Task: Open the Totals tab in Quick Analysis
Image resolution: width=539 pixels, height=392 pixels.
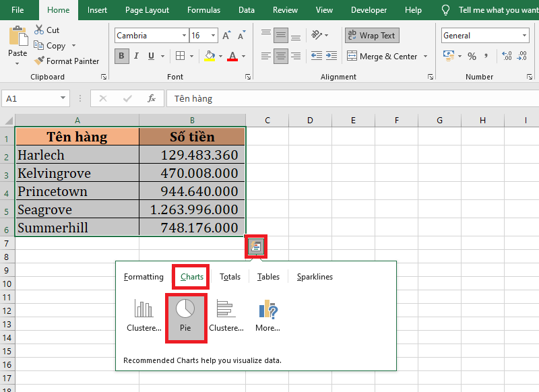Action: tap(230, 277)
